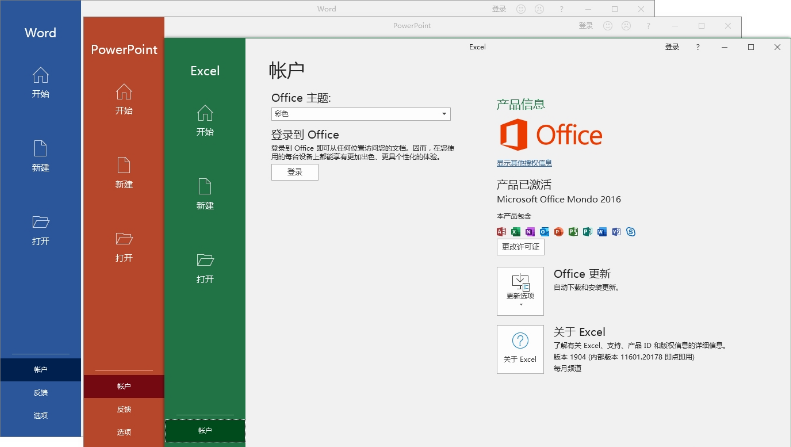Image resolution: width=791 pixels, height=447 pixels.
Task: Maximize the Excel window
Action: pos(751,47)
